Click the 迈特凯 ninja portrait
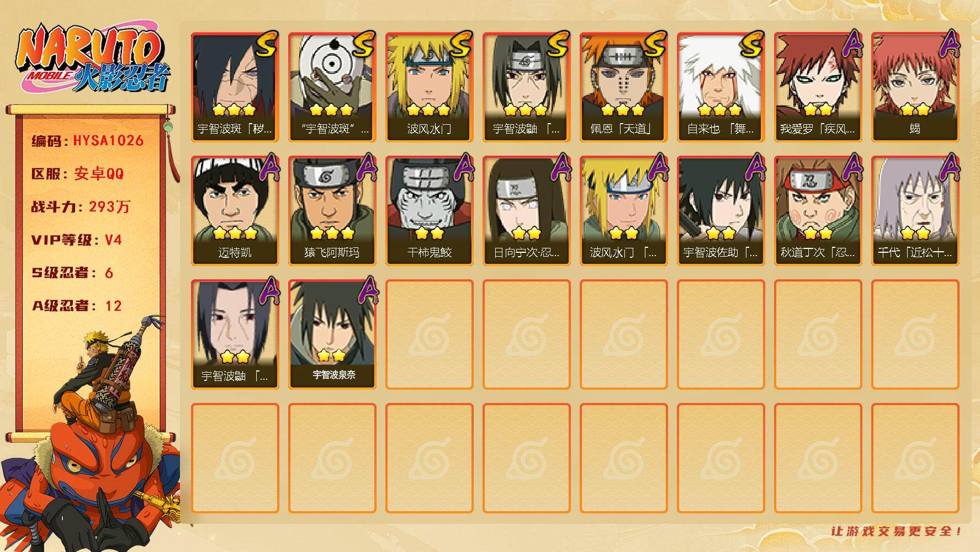 pos(235,211)
